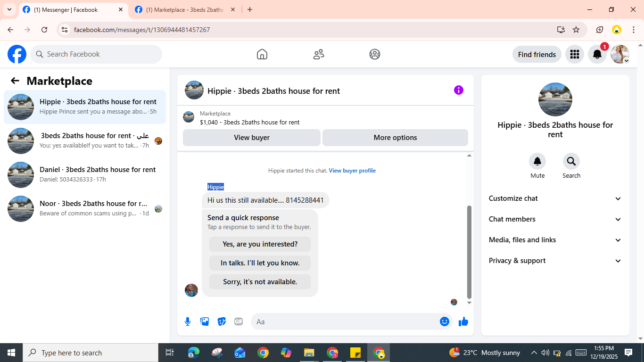Mute this chat with the bell icon

[x=537, y=162]
